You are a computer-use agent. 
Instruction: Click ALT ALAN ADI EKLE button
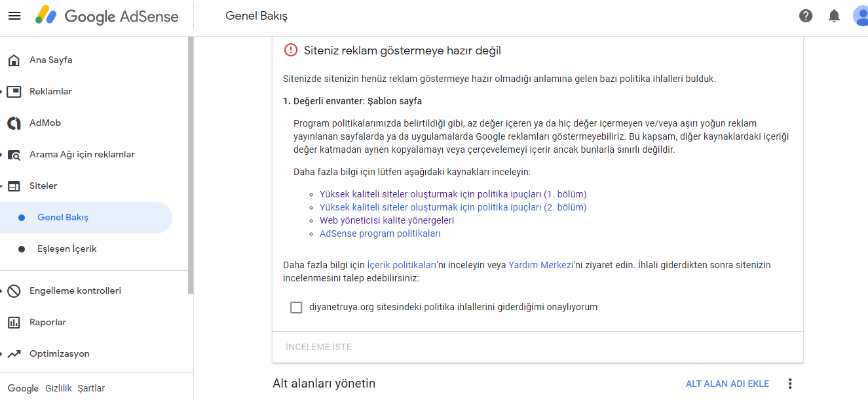(727, 384)
